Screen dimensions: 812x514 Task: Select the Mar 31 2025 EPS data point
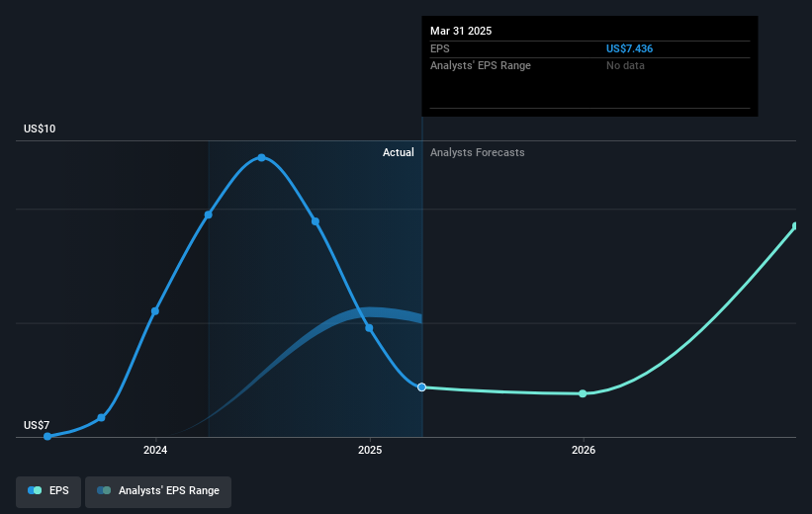[422, 387]
